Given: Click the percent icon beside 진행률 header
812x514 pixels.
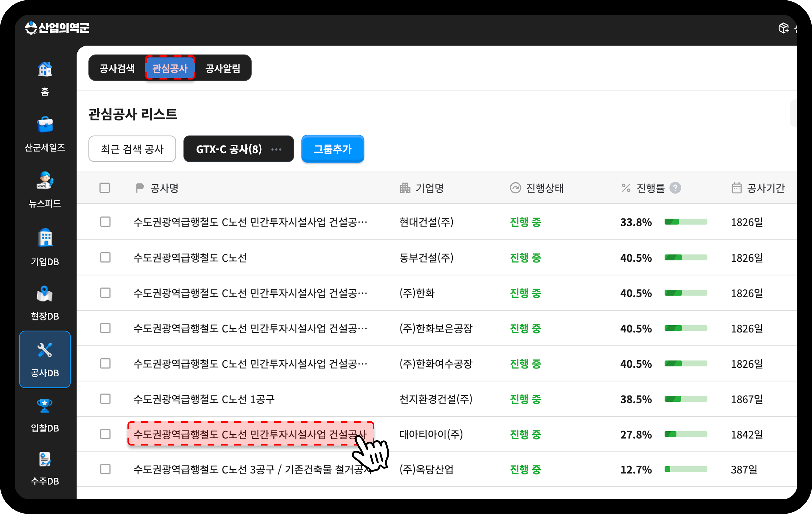Looking at the screenshot, I should (626, 188).
